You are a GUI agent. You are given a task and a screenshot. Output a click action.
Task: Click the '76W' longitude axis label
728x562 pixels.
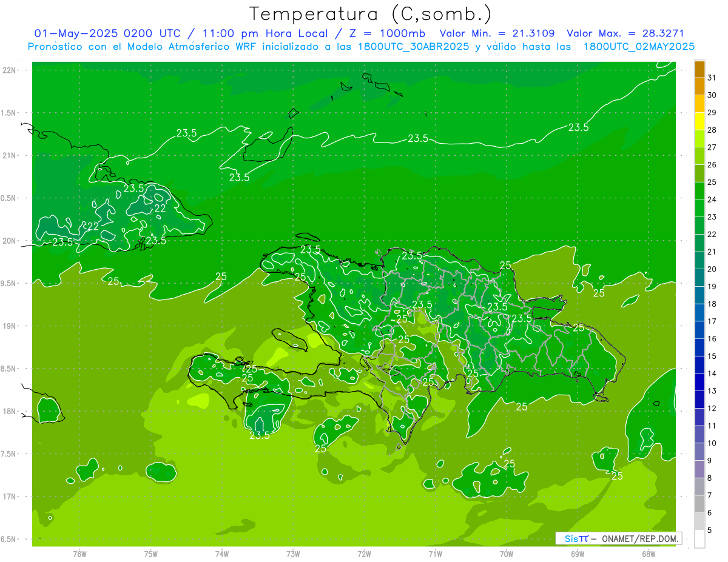(79, 554)
